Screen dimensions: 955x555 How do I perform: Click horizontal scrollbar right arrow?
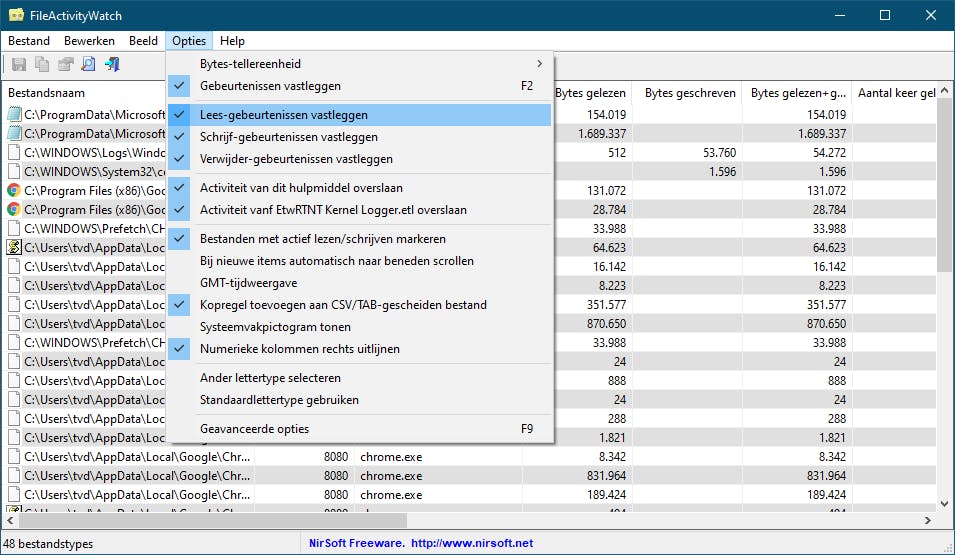click(928, 520)
